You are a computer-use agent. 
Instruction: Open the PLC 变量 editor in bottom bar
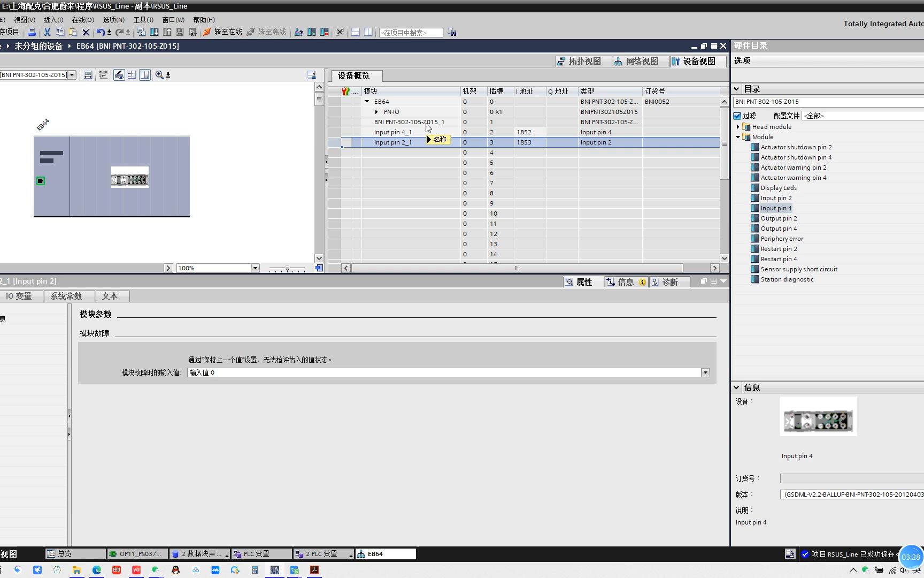pyautogui.click(x=261, y=554)
